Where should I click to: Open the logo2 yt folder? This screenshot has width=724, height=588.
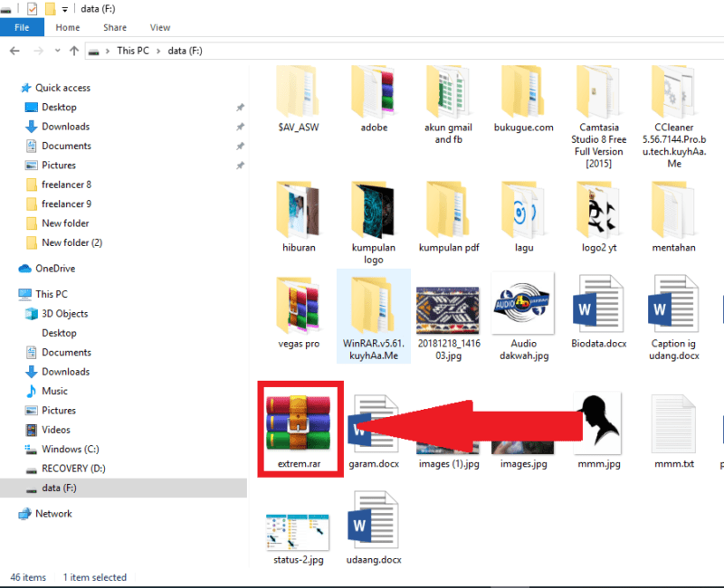tap(598, 217)
